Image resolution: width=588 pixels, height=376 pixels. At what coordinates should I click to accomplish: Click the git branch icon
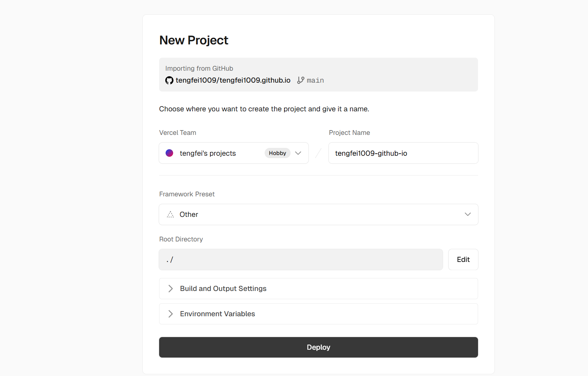300,80
